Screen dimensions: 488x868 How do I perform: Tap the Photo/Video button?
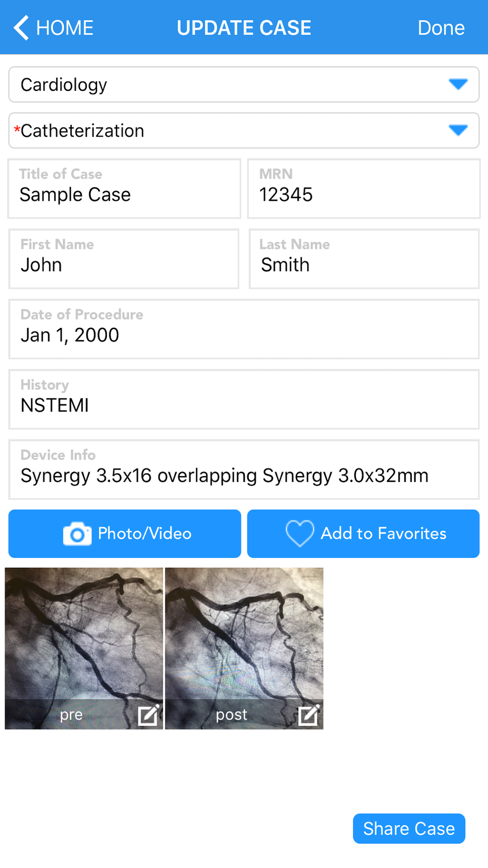(125, 534)
